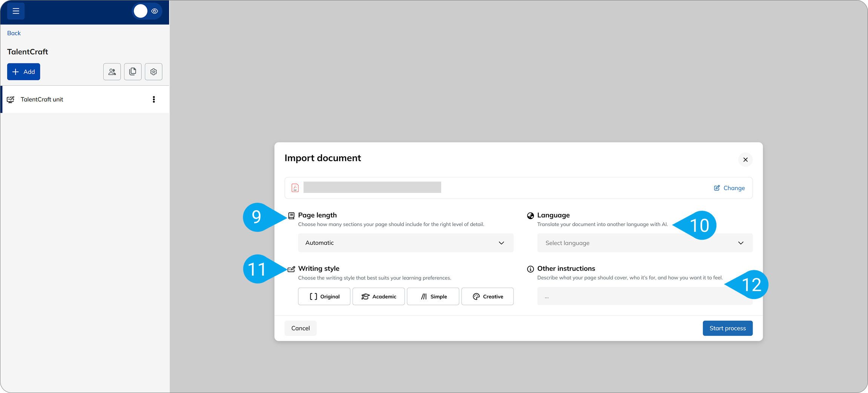Click Change to replace the document
The height and width of the screenshot is (393, 868).
(x=729, y=188)
